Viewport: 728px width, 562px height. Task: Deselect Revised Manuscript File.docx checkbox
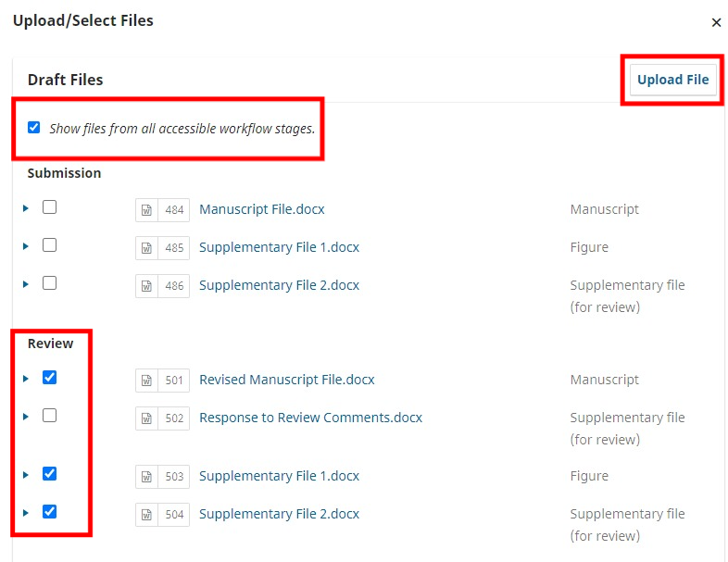tap(50, 378)
